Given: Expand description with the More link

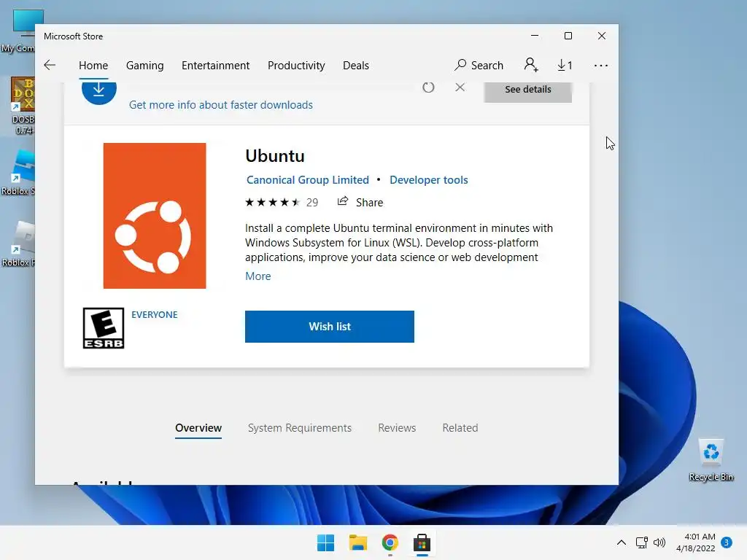Looking at the screenshot, I should pos(258,276).
